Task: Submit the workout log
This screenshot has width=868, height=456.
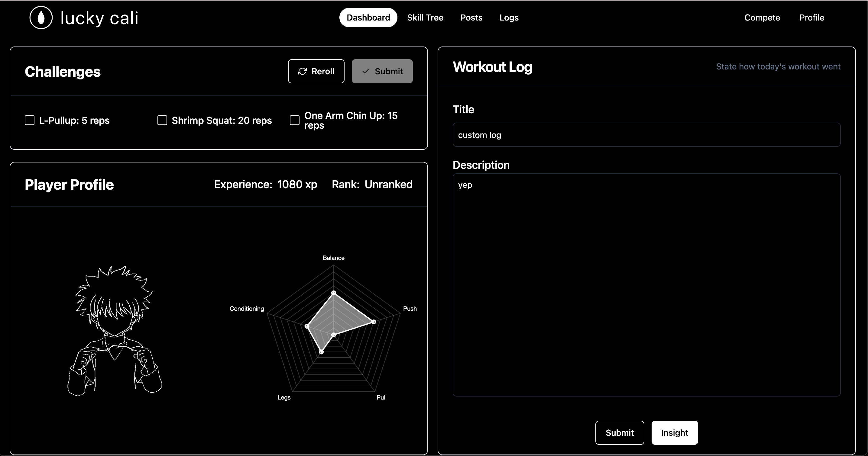Action: pyautogui.click(x=620, y=433)
